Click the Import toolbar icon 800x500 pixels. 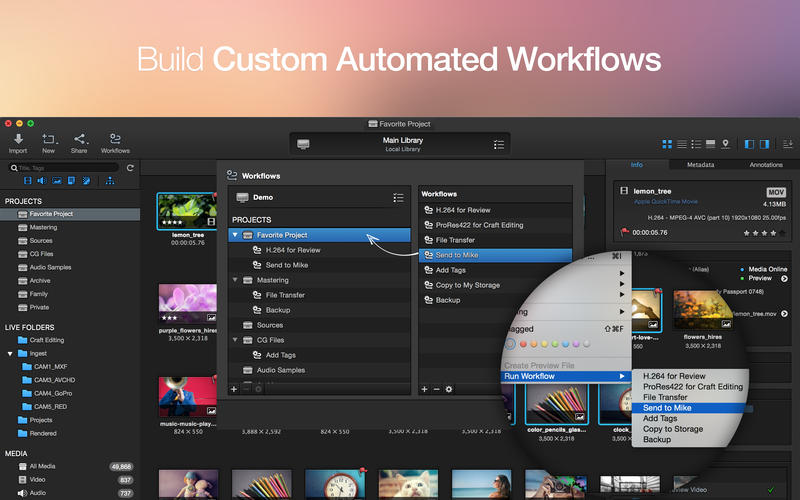click(x=18, y=140)
